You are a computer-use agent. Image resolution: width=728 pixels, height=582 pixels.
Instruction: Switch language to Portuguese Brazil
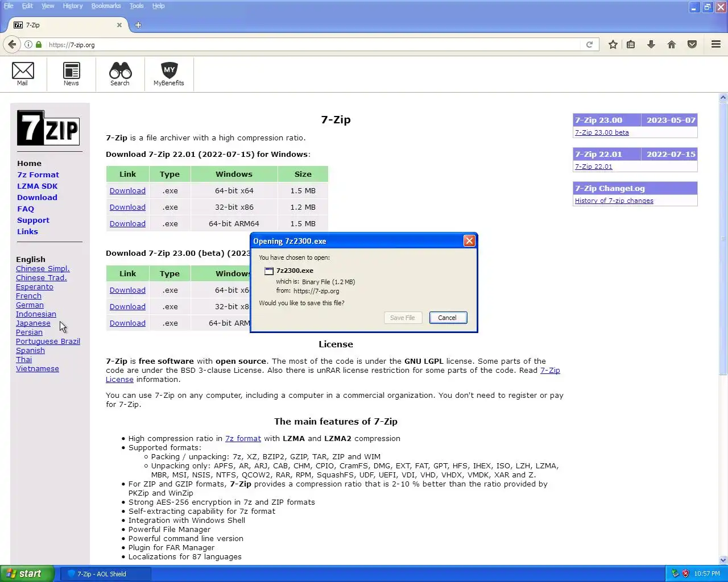click(x=48, y=342)
